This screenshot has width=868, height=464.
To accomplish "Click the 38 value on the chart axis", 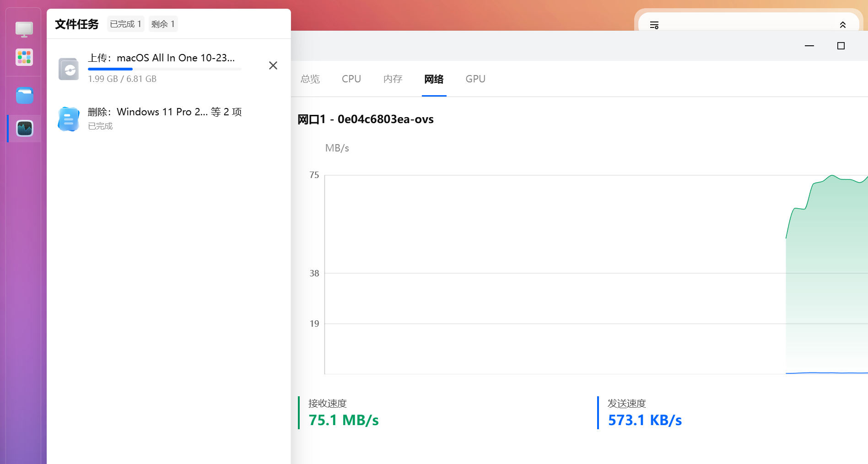I will click(x=314, y=274).
